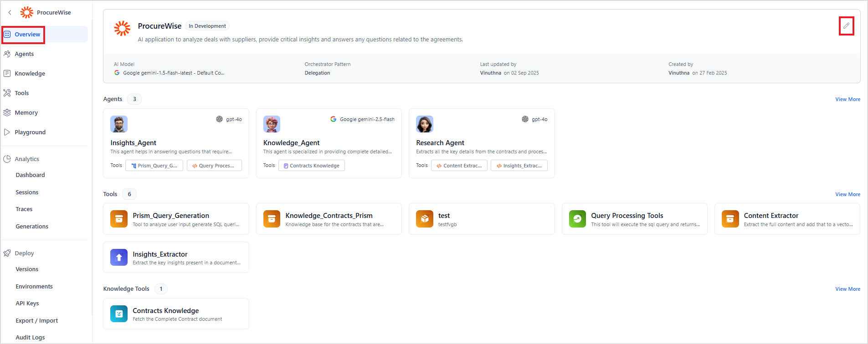The height and width of the screenshot is (344, 868).
Task: Click the teal Contracts Knowledge icon
Action: pos(119,314)
